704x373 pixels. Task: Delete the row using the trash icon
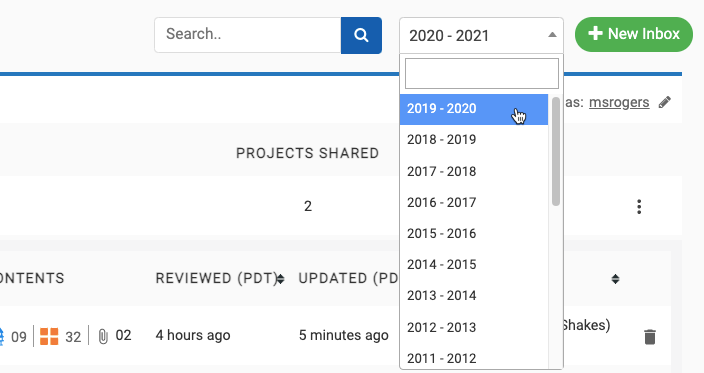tap(650, 337)
